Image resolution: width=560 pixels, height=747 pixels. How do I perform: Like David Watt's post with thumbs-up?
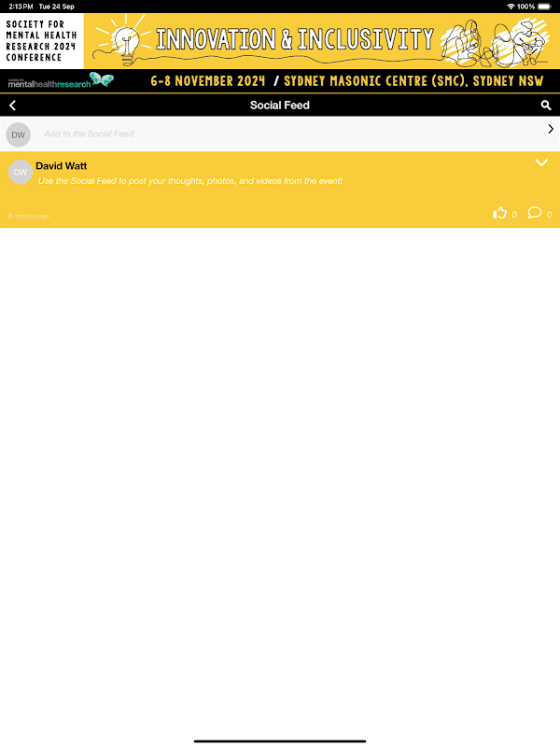[499, 213]
